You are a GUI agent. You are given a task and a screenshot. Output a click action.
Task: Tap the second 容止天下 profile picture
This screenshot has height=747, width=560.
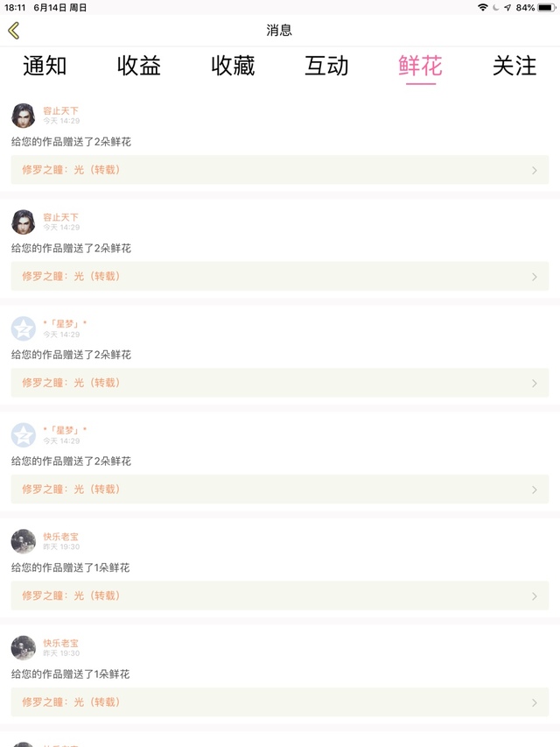pos(24,222)
